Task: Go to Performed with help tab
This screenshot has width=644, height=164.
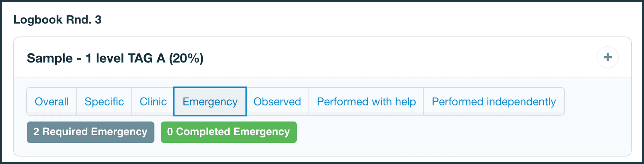Action: click(366, 102)
